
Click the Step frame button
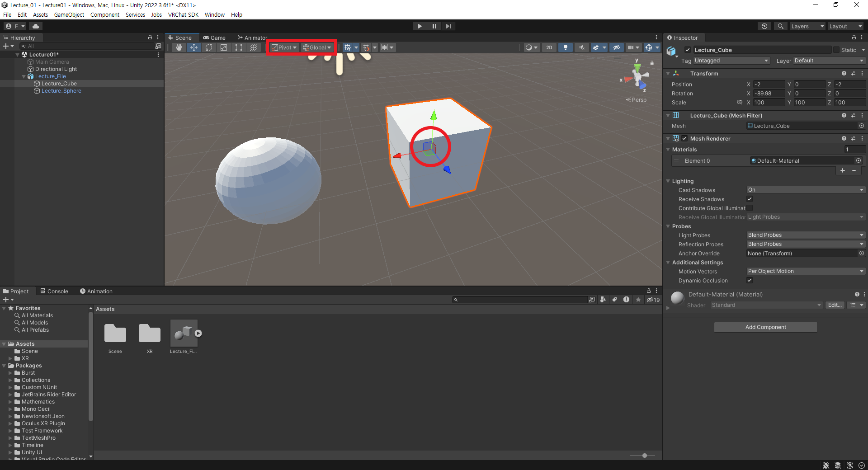click(448, 26)
